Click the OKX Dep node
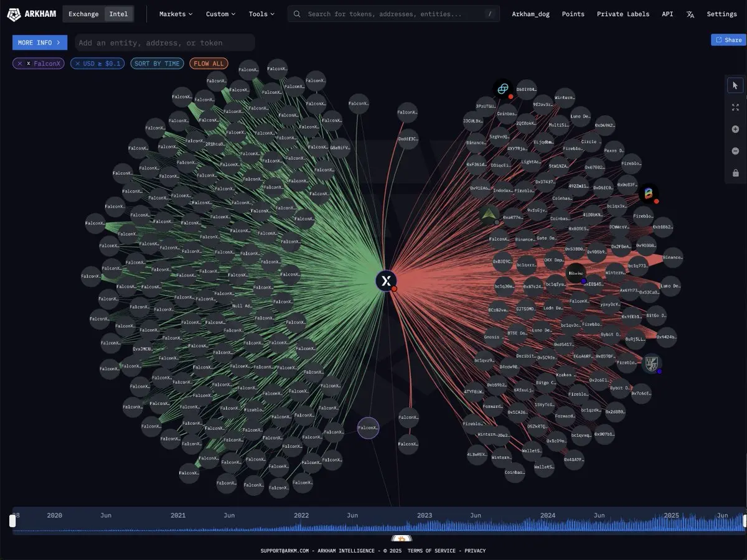 [x=553, y=259]
